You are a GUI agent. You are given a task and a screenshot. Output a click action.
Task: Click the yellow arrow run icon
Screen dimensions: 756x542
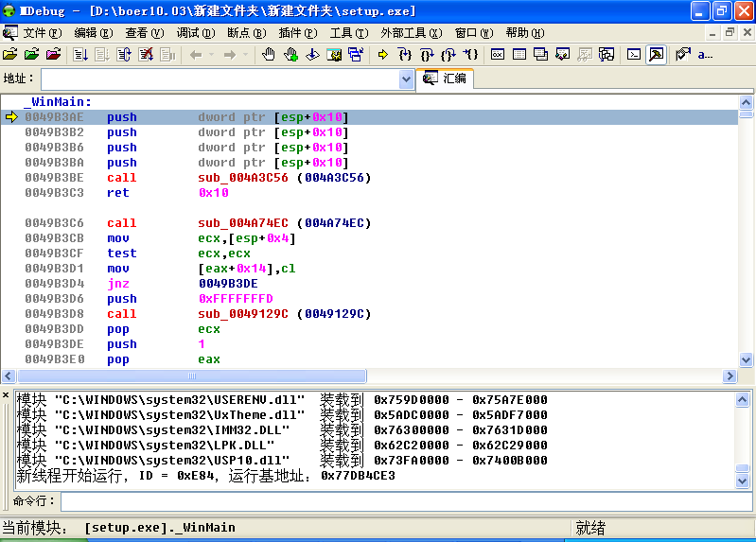[383, 55]
